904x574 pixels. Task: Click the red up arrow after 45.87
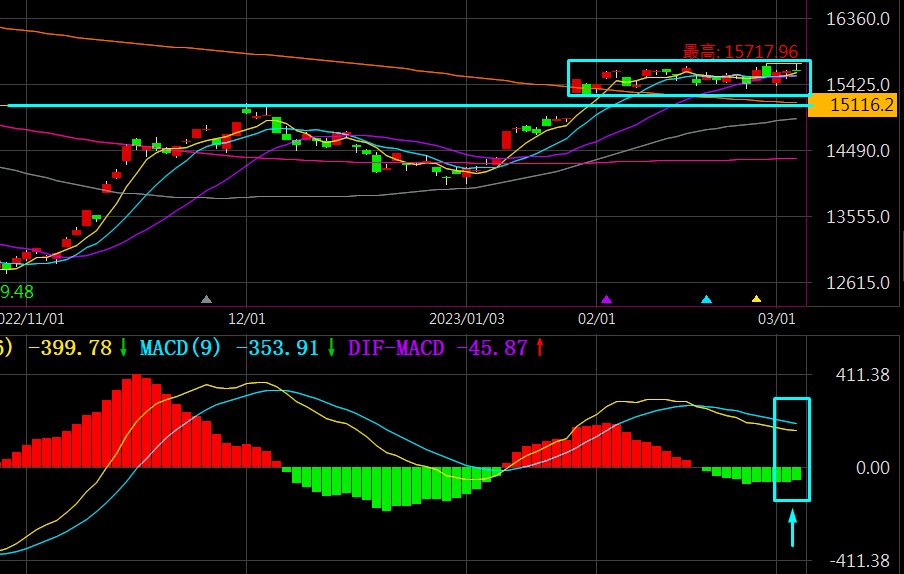tap(540, 348)
